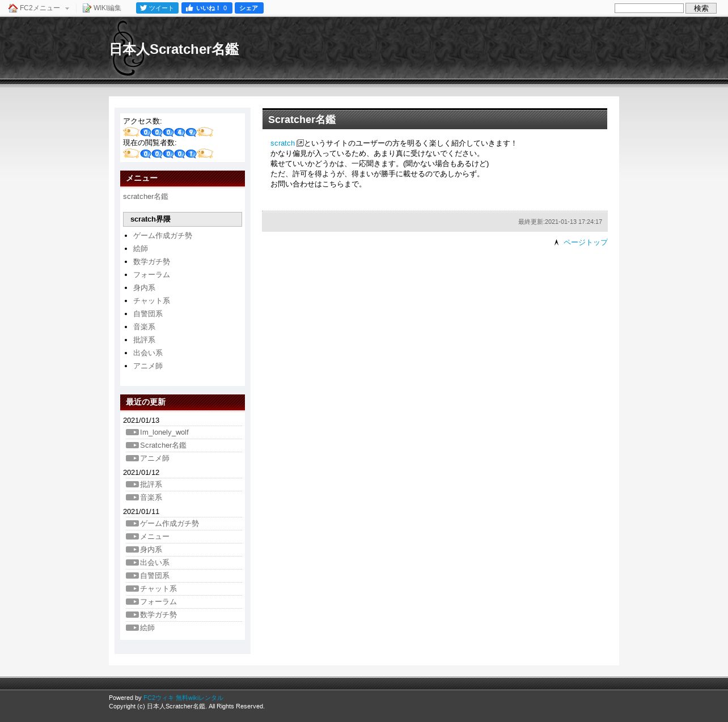Image resolution: width=728 pixels, height=722 pixels.
Task: Open the scratch external link
Action: pyautogui.click(x=282, y=143)
